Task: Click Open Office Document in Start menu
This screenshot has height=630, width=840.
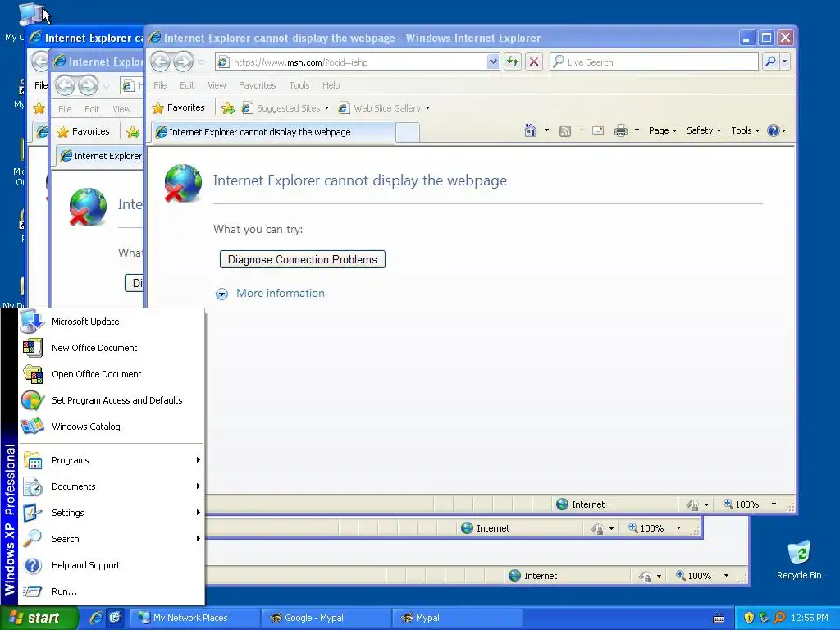Action: tap(112, 374)
